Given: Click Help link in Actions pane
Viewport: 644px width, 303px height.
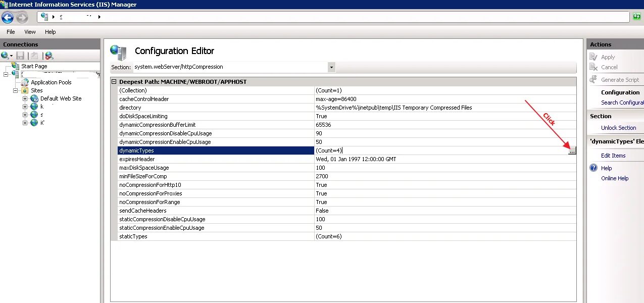Looking at the screenshot, I should click(x=606, y=168).
